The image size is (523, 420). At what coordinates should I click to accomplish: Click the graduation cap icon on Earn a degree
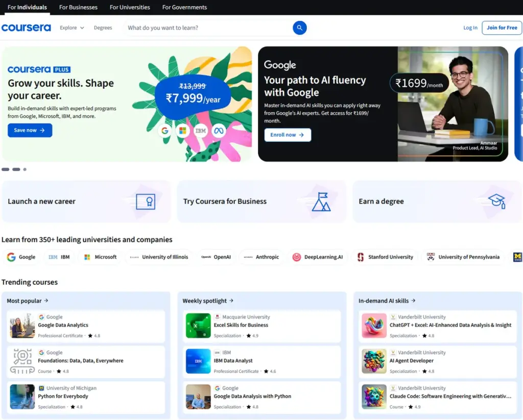(x=495, y=201)
